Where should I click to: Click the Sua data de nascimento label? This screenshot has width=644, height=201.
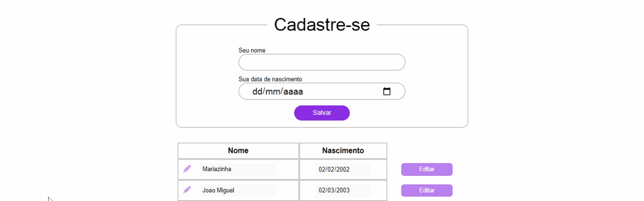click(270, 79)
